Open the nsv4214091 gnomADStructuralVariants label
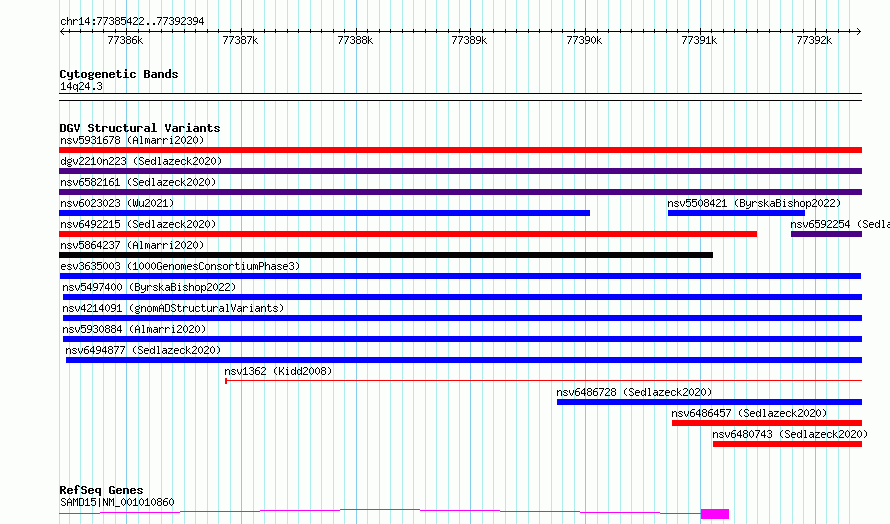Viewport: 890px width, 524px height. [173, 308]
